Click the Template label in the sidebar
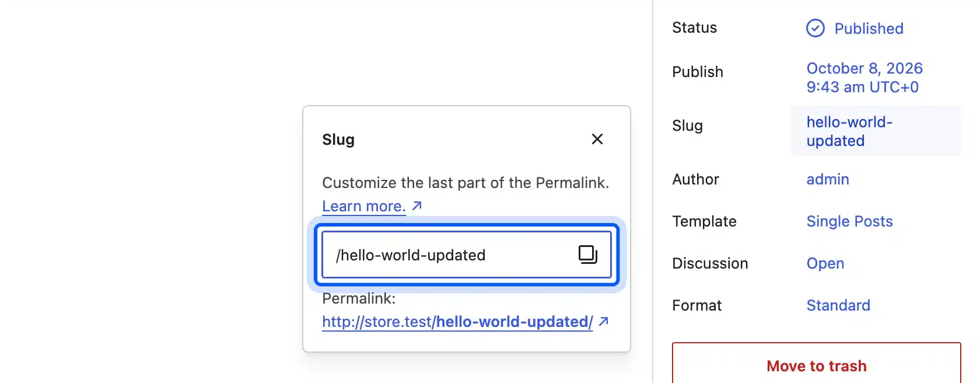Viewport: 980px width, 383px height. tap(704, 221)
